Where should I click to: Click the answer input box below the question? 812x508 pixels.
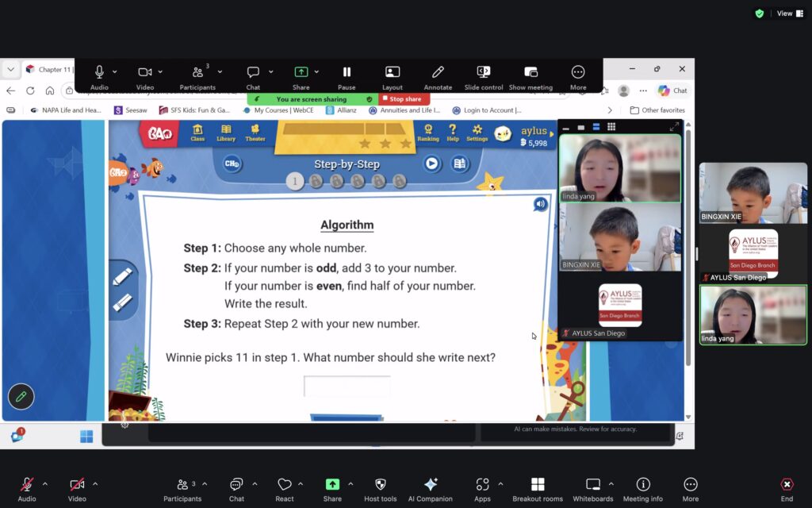tap(347, 387)
